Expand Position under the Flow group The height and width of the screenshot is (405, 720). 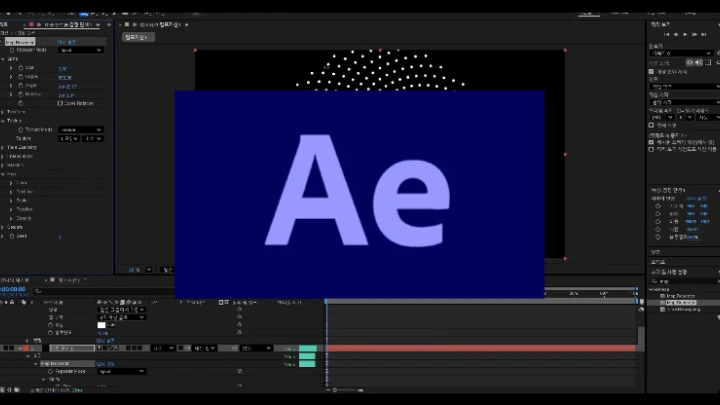point(11,191)
